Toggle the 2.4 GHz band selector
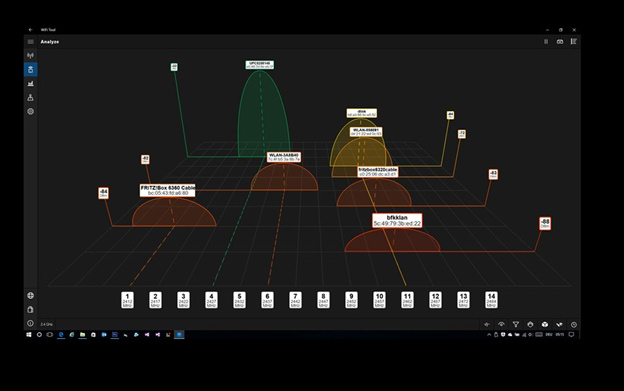The width and height of the screenshot is (624, 391). point(47,325)
